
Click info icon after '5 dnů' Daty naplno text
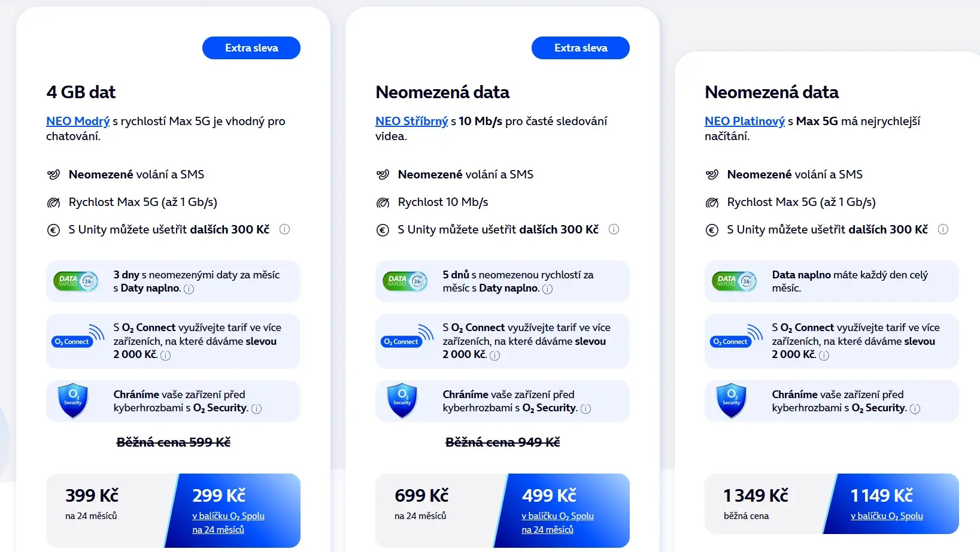coord(548,289)
